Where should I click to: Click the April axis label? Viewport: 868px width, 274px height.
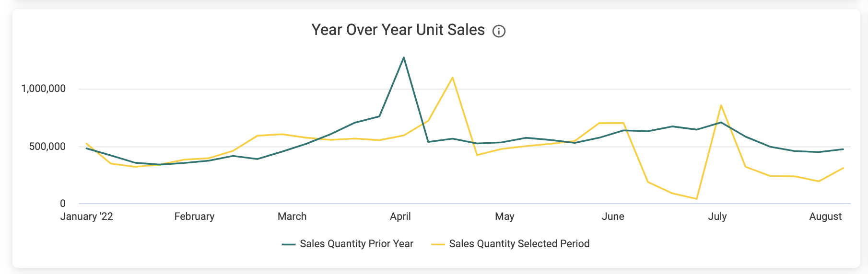[x=400, y=217]
